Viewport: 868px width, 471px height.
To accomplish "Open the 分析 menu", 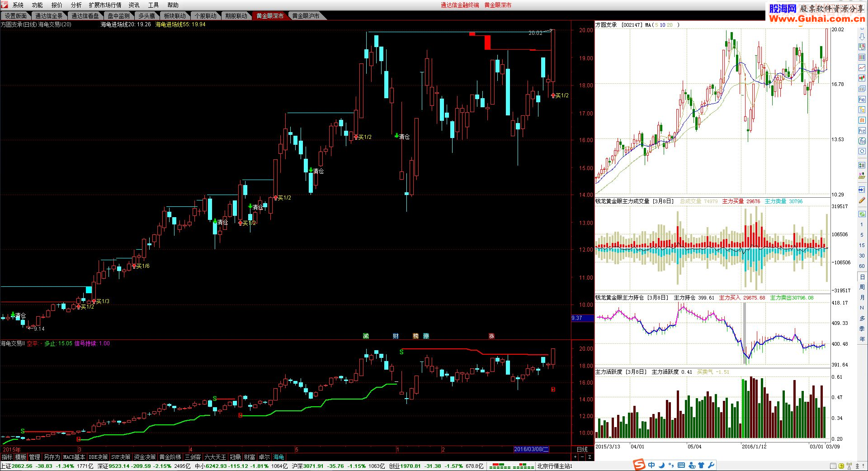I will click(76, 5).
